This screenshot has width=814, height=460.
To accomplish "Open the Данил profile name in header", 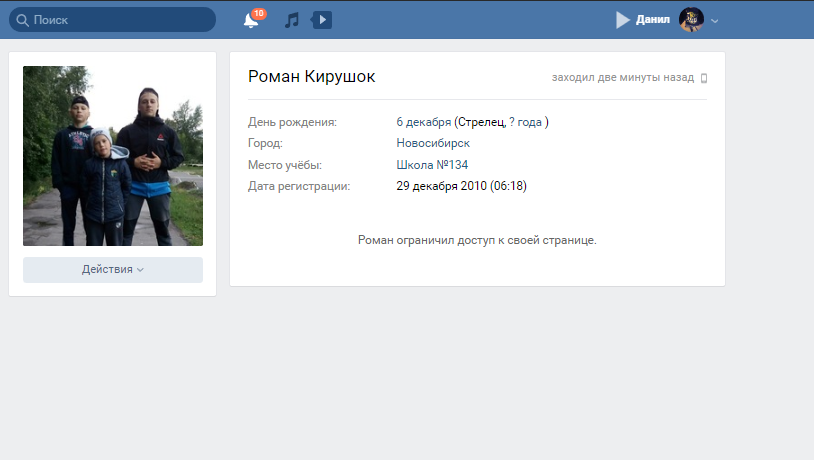I will point(653,20).
